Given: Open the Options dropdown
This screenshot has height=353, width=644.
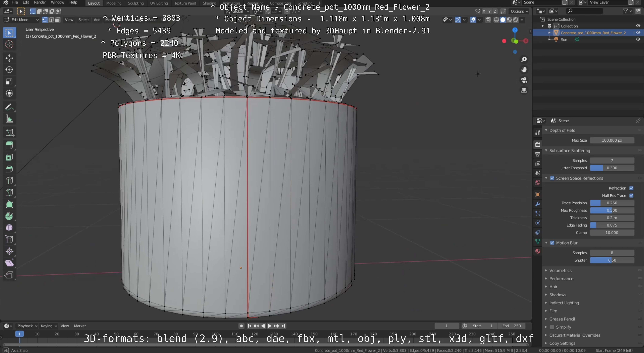Looking at the screenshot, I should tap(519, 11).
